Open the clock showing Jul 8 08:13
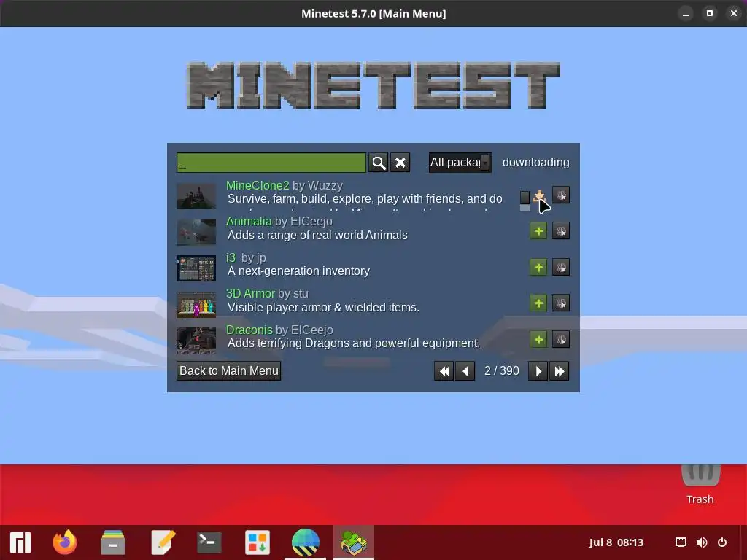Image resolution: width=747 pixels, height=560 pixels. pyautogui.click(x=616, y=542)
